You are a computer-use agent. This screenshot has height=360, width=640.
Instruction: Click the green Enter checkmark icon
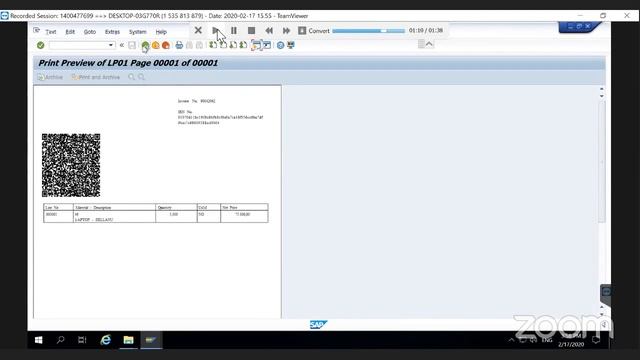pos(40,45)
